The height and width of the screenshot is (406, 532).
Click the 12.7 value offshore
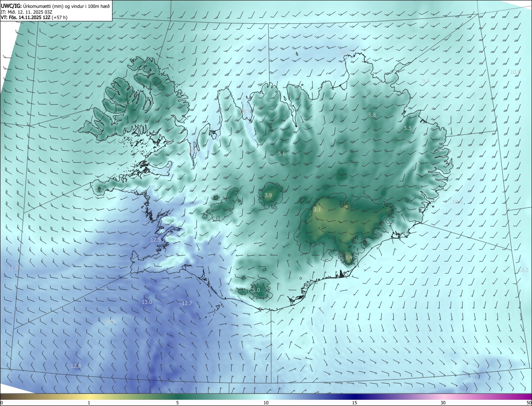click(187, 303)
